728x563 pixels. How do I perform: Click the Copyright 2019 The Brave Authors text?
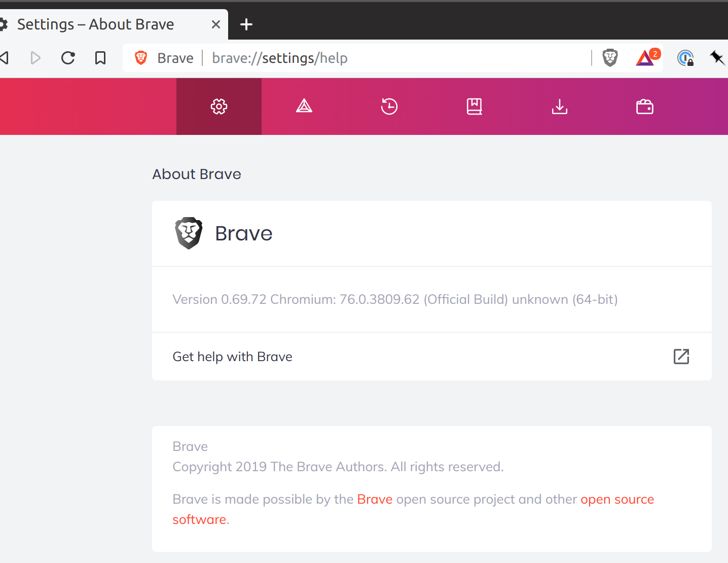pyautogui.click(x=338, y=467)
